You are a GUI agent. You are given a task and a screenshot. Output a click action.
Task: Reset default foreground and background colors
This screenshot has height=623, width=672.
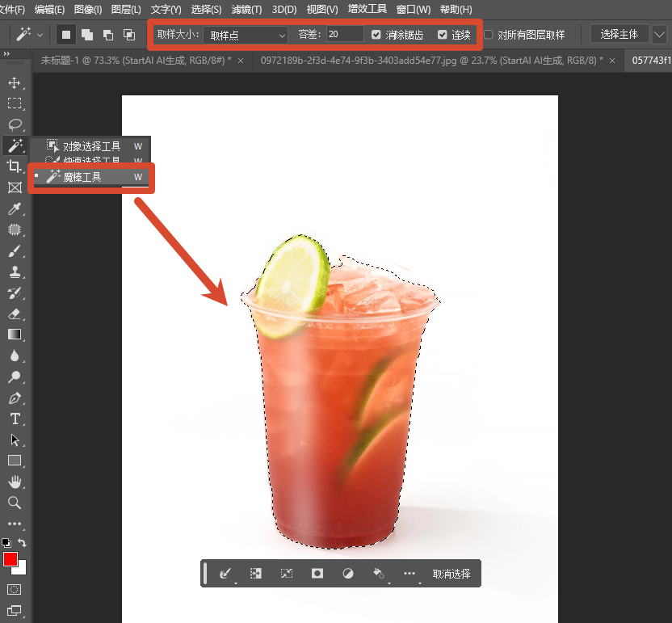[x=6, y=543]
